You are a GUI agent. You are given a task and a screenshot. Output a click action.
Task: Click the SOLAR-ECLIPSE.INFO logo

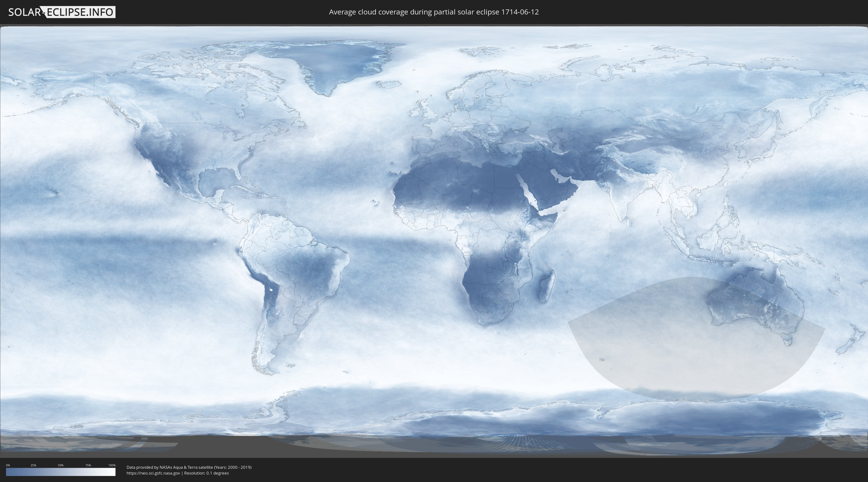(62, 12)
